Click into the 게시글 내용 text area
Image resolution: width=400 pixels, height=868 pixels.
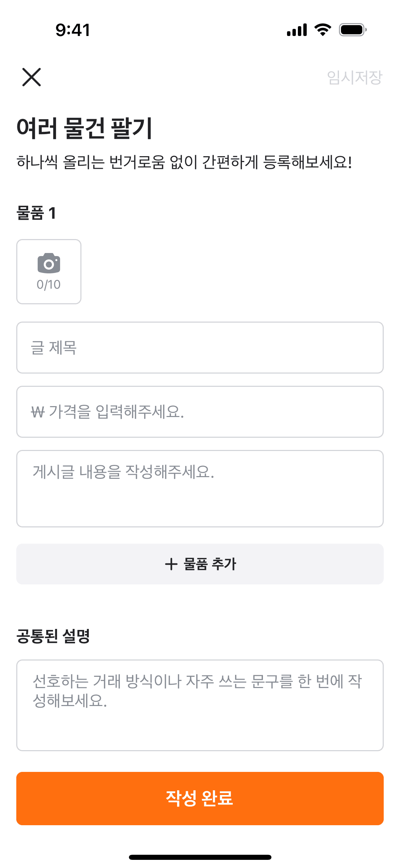[x=200, y=488]
